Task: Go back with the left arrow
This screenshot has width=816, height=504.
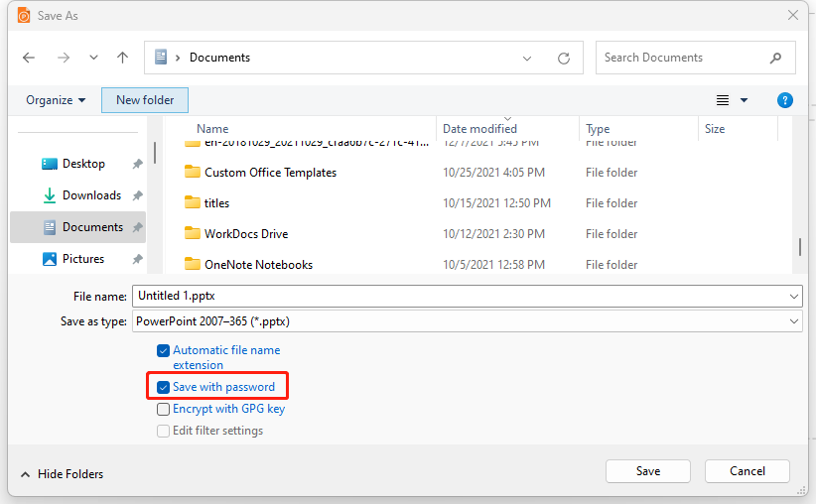Action: pos(29,58)
